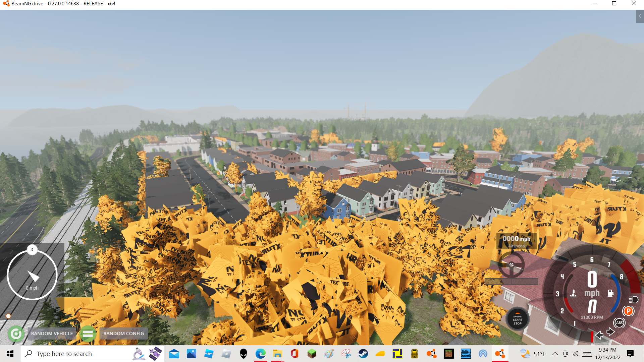The width and height of the screenshot is (644, 362).
Task: Click the engine temperature icon
Action: [573, 294]
